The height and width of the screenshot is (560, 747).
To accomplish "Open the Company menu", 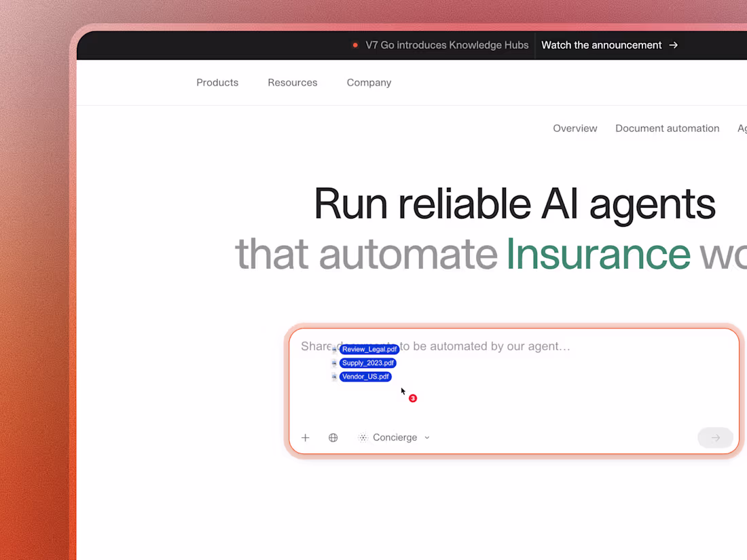I will click(369, 82).
